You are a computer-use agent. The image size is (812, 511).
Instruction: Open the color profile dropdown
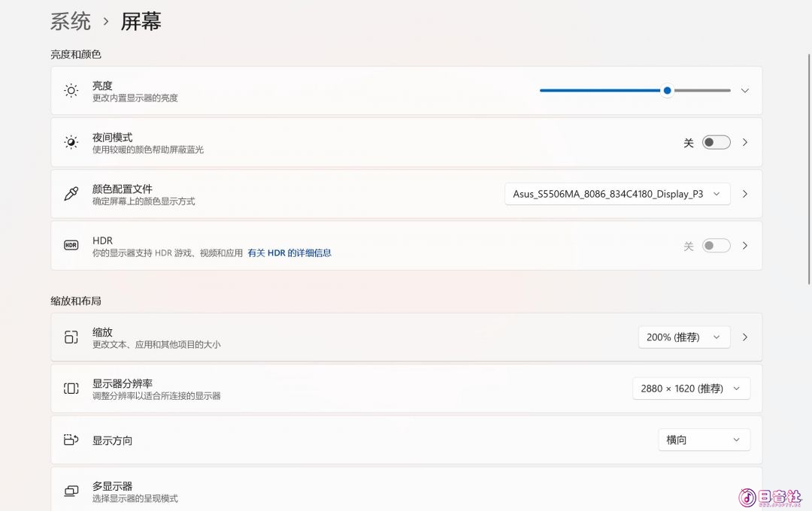point(617,194)
